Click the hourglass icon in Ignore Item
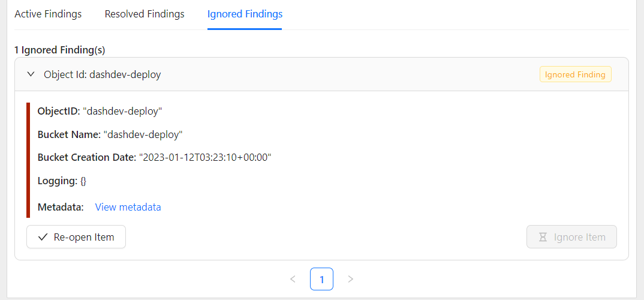 coord(543,237)
